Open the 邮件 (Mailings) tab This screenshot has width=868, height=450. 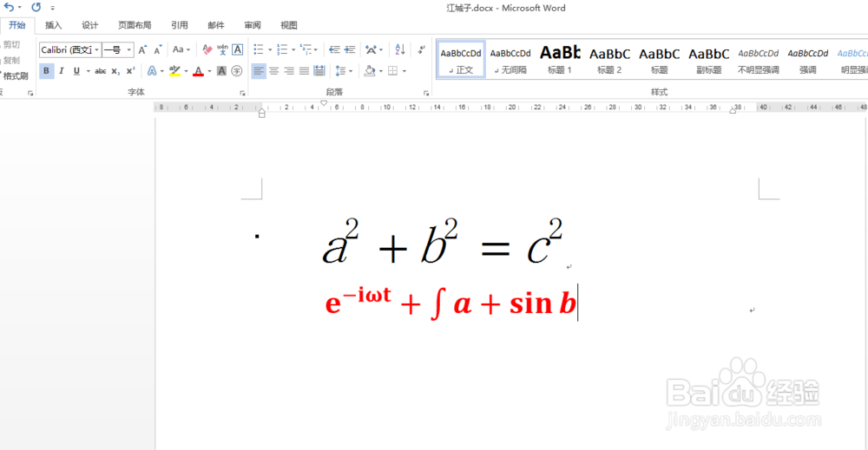pos(216,25)
